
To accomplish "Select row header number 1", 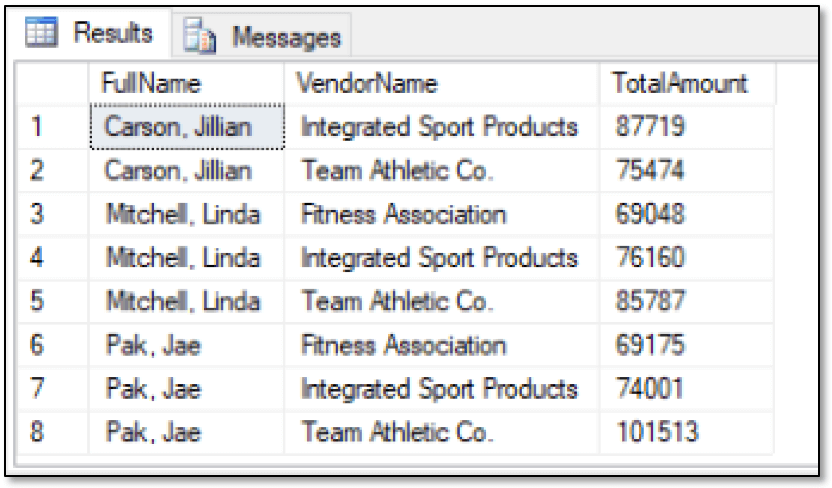I will (x=52, y=127).
